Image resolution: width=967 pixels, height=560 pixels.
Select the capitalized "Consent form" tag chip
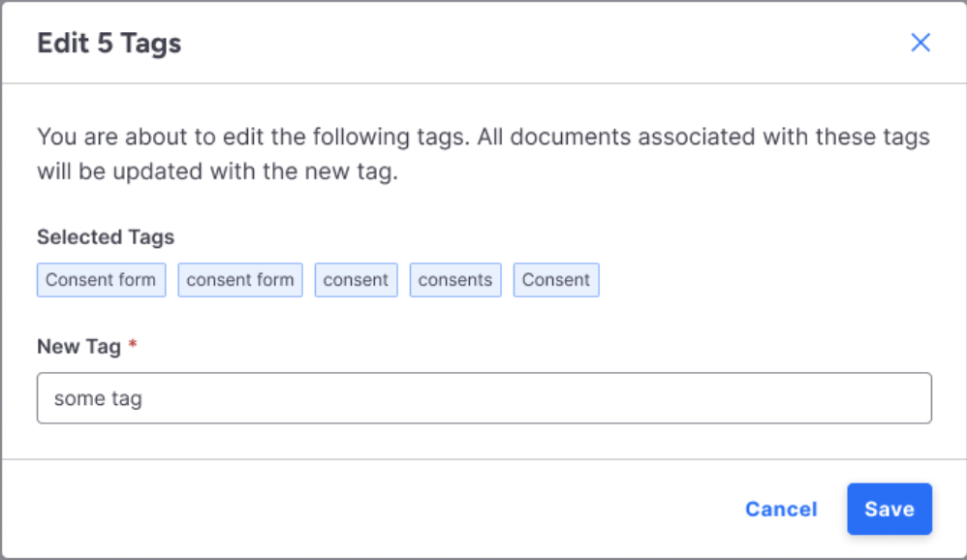click(101, 280)
